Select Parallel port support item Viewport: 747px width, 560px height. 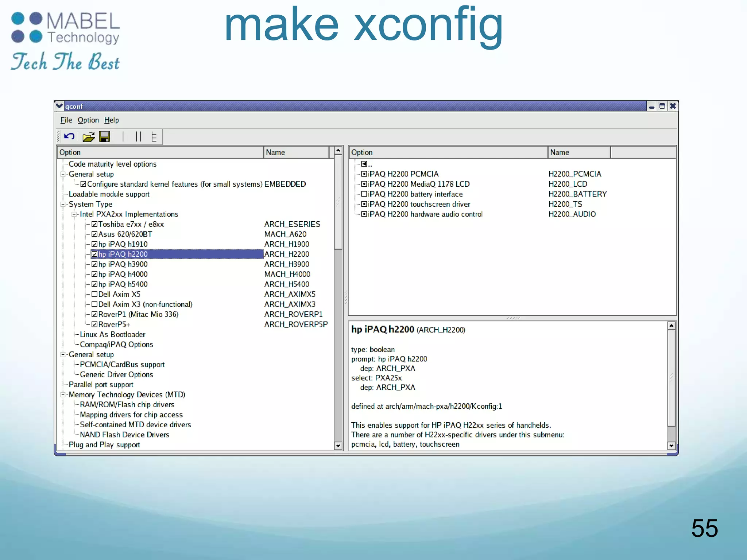(x=101, y=385)
